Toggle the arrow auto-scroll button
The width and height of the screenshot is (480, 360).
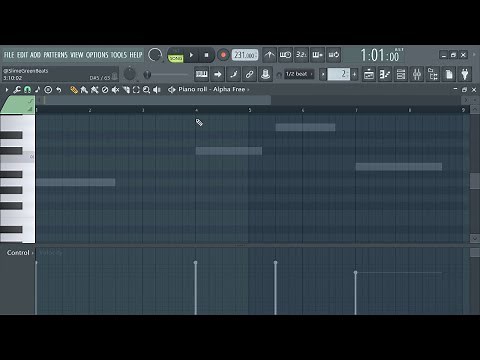(x=217, y=74)
